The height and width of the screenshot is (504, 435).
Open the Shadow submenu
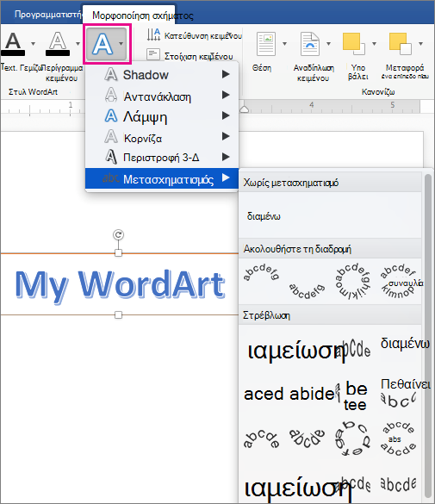coord(162,75)
